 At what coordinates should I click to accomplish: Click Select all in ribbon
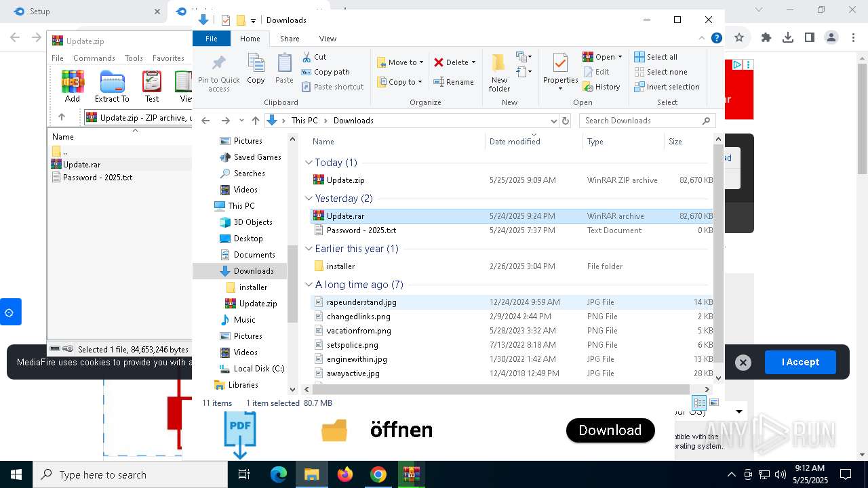656,57
